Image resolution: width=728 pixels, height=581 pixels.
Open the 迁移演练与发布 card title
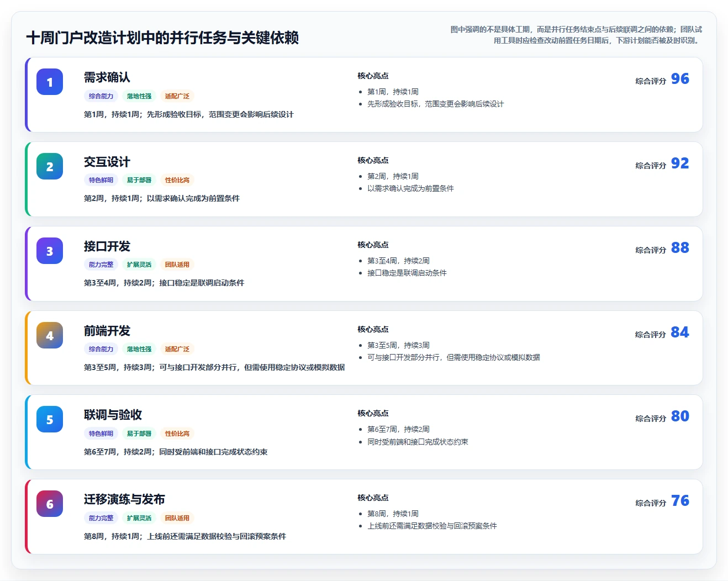124,499
